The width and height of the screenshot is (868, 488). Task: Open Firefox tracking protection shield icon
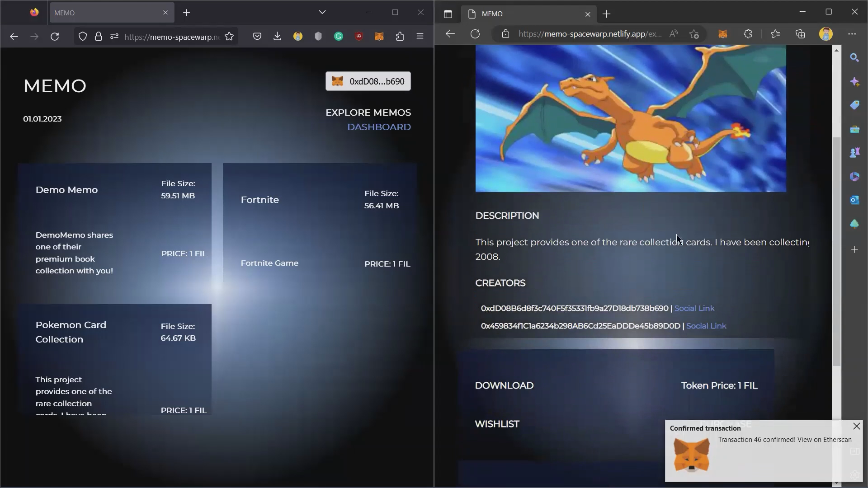pyautogui.click(x=83, y=37)
